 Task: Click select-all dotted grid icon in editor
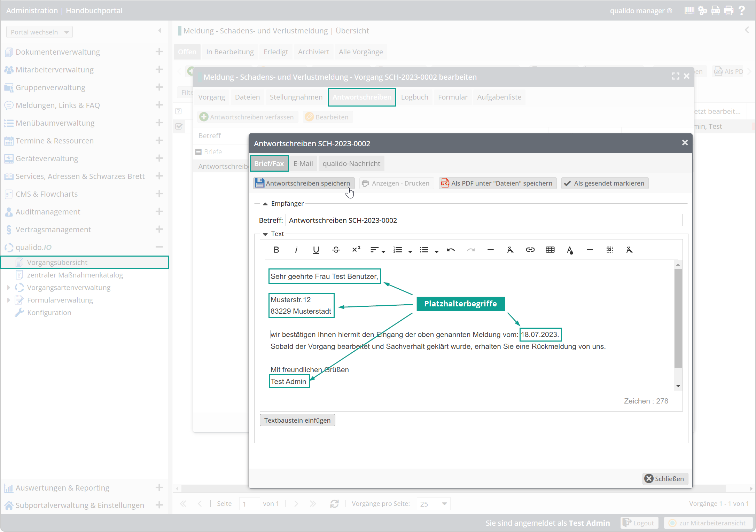click(609, 250)
